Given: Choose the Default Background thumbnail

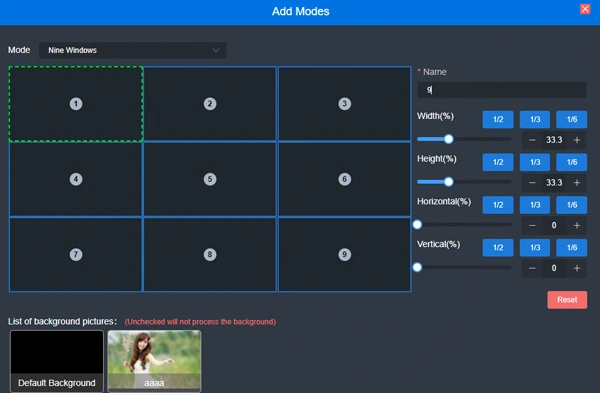Looking at the screenshot, I should (57, 361).
